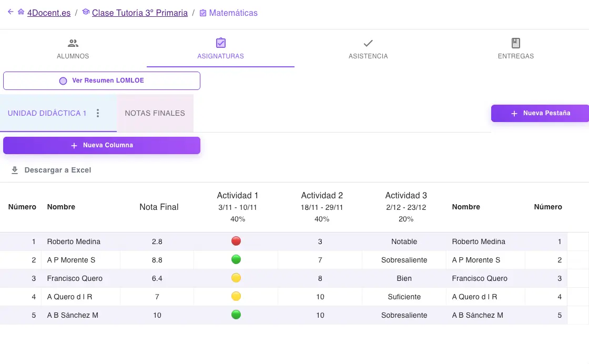This screenshot has width=589, height=364.
Task: Click the right Número column header
Action: 548,207
